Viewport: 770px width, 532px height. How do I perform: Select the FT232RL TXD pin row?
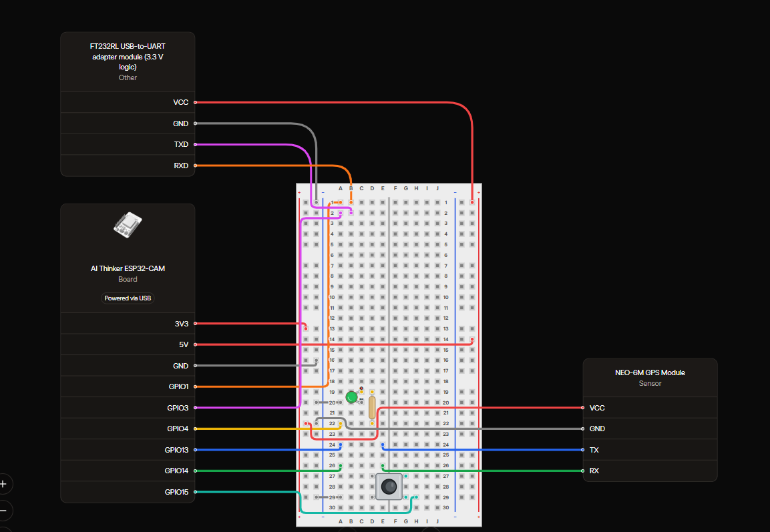point(128,144)
